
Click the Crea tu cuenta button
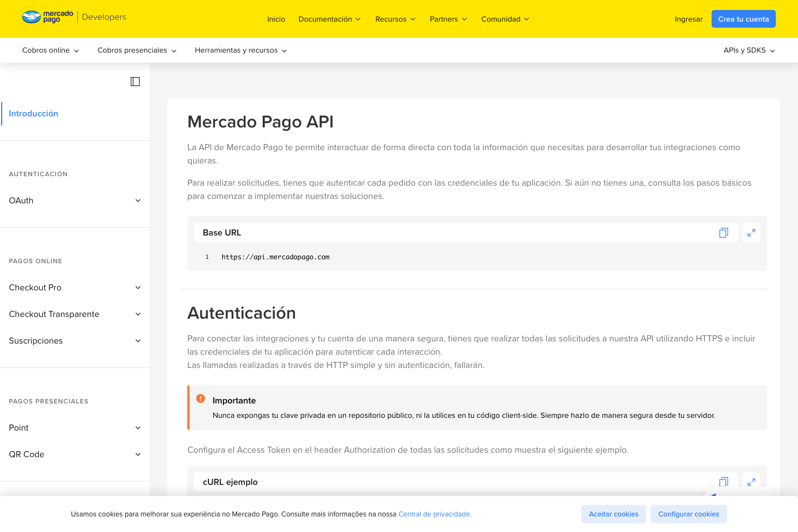[x=743, y=18]
